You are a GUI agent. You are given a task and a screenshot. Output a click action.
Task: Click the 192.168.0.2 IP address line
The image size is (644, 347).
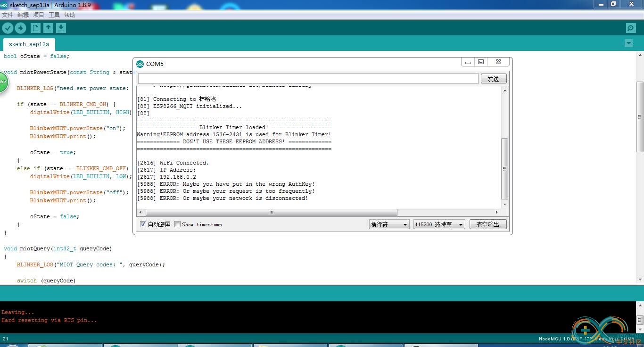[x=166, y=177]
